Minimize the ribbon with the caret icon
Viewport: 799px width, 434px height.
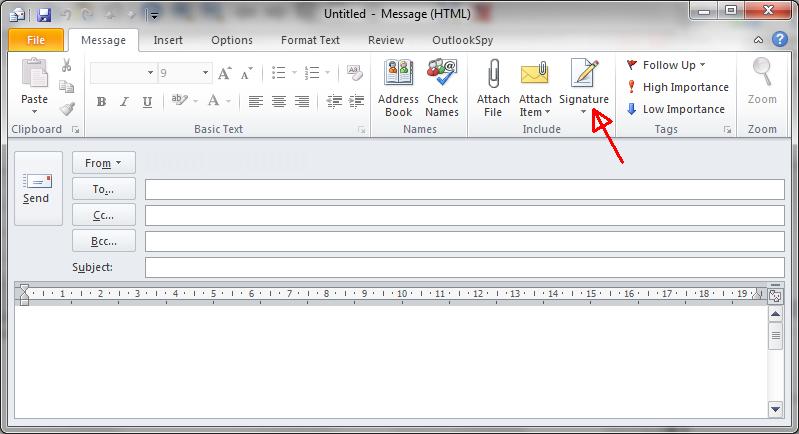(x=758, y=40)
